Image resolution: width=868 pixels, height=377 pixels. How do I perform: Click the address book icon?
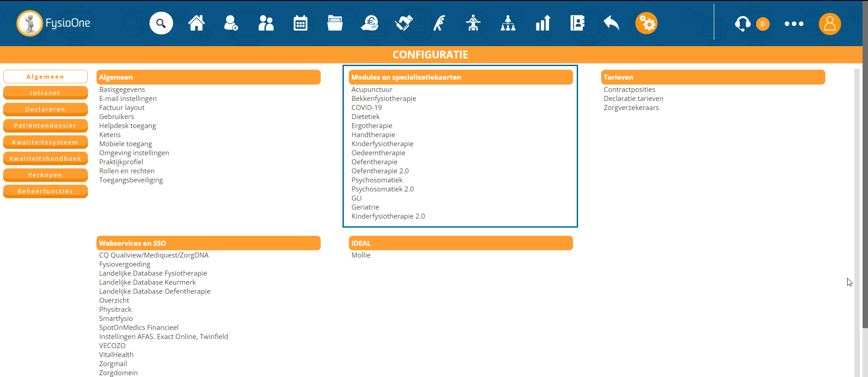pos(577,23)
